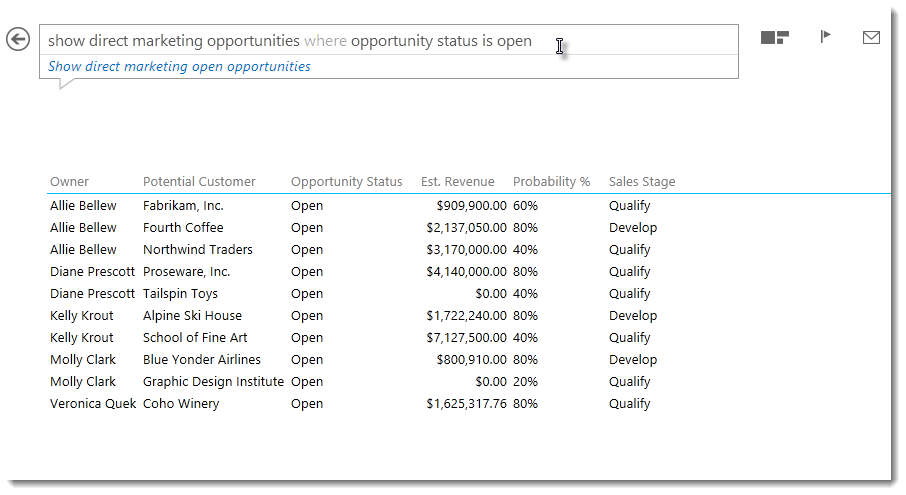906x495 pixels.
Task: Click the Veronica Quek owner cell
Action: coord(93,404)
